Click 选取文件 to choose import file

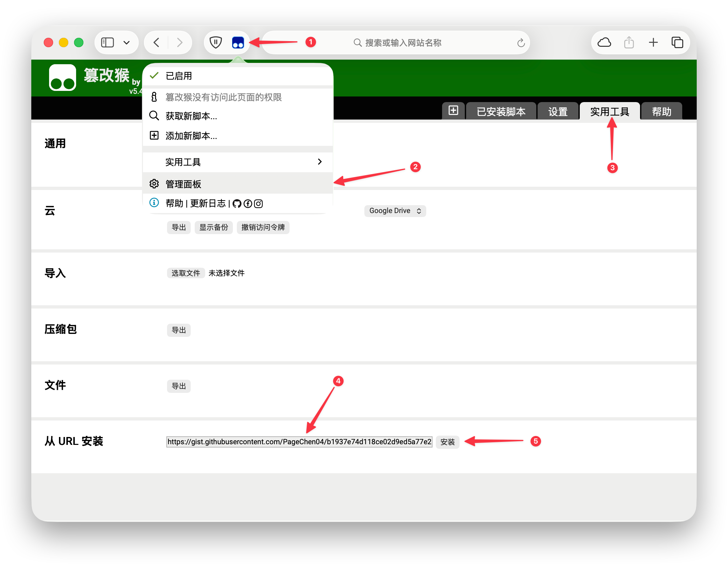click(x=185, y=273)
